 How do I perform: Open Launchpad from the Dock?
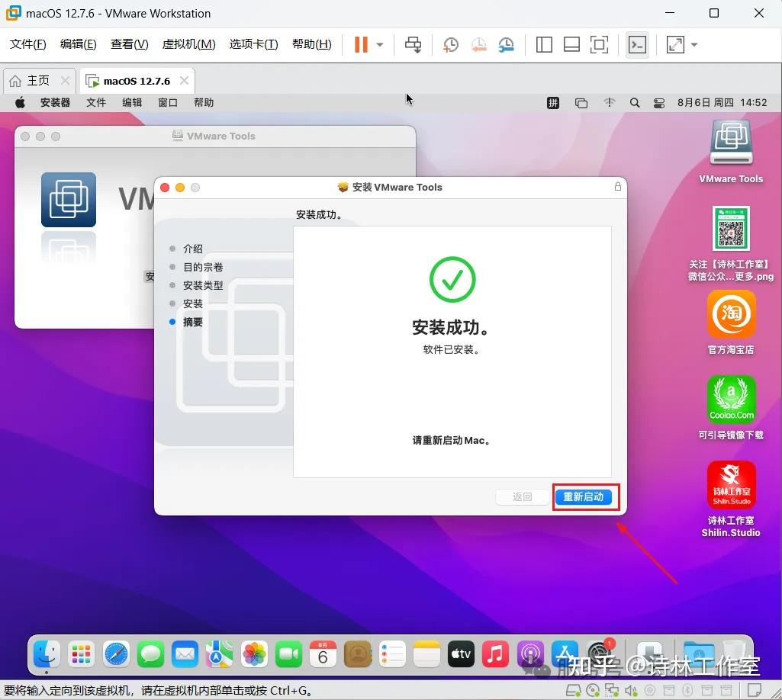tap(82, 653)
